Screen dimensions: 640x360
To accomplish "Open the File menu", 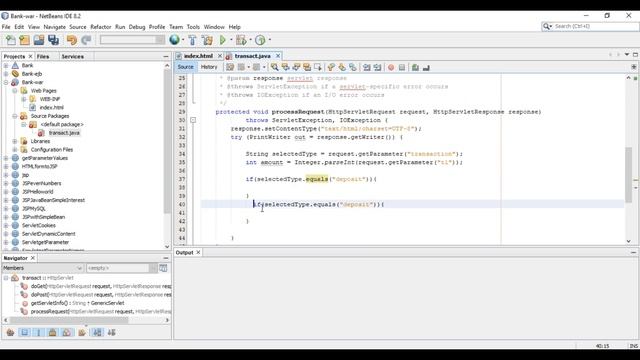I will pyautogui.click(x=6, y=27).
